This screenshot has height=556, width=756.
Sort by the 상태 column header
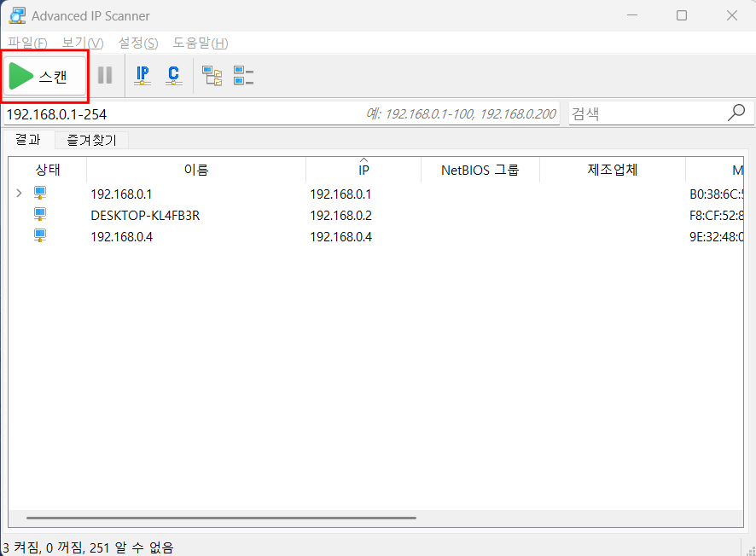(x=48, y=170)
